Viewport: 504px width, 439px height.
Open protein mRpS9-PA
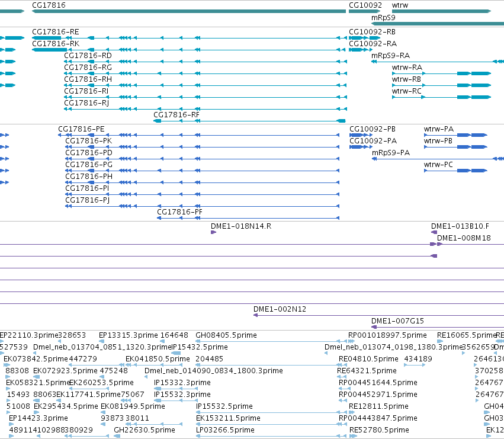click(391, 153)
